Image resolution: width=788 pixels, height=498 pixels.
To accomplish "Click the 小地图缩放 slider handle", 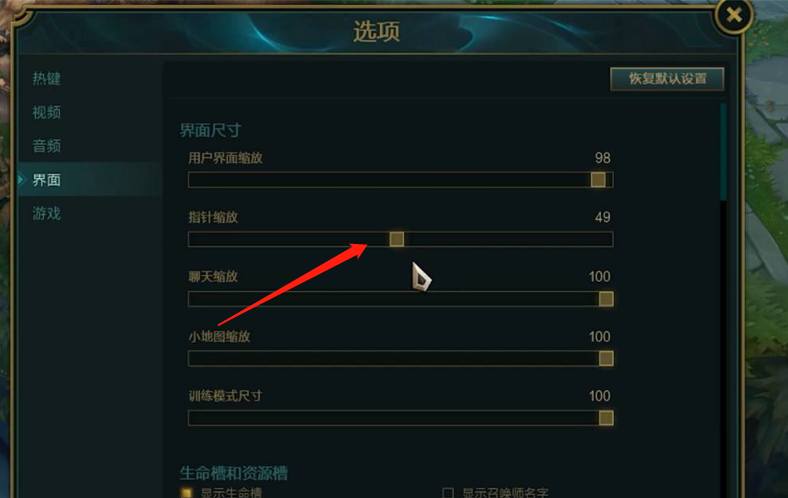I will click(606, 358).
